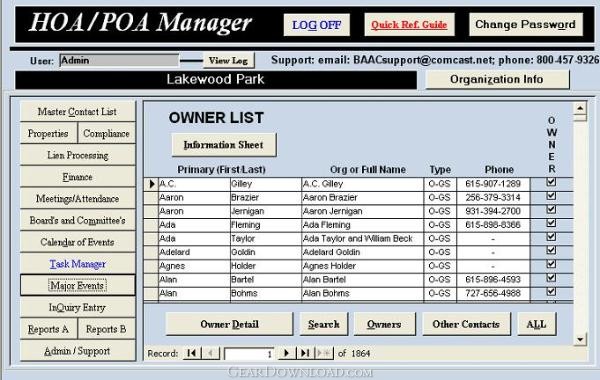Open Calendar of Events

click(78, 243)
